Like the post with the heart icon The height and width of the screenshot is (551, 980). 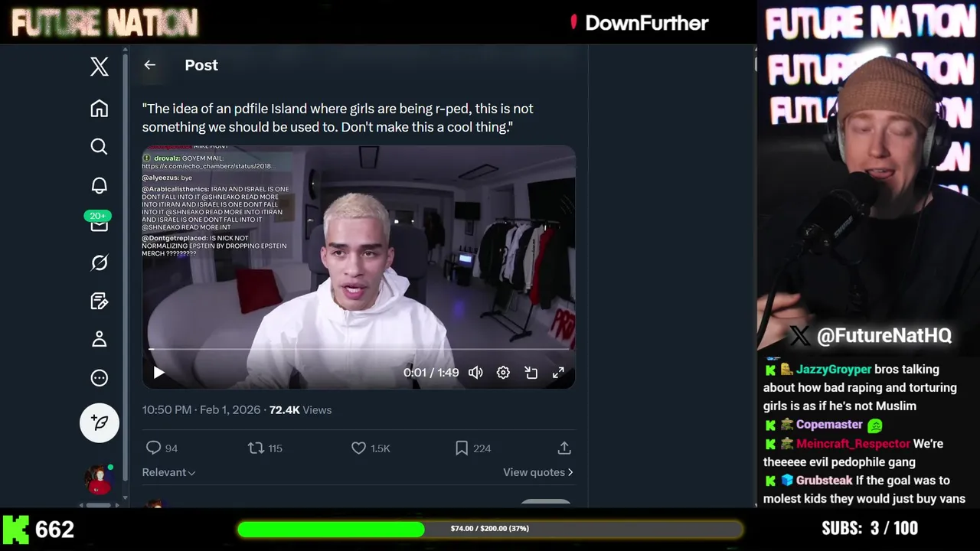click(x=358, y=448)
